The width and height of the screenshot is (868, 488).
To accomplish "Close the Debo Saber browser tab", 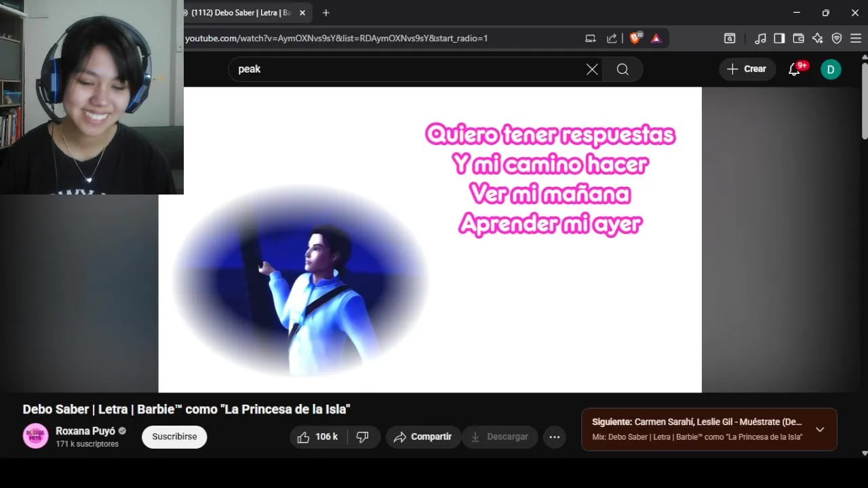I will click(302, 13).
